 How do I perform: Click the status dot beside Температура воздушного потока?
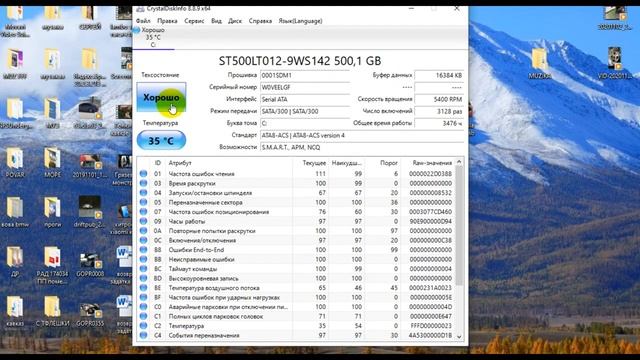point(143,288)
